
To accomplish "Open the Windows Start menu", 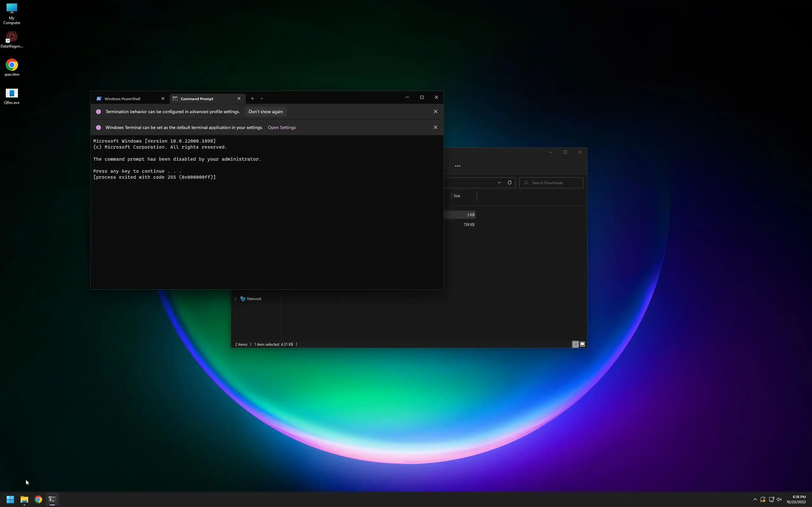I will pyautogui.click(x=10, y=499).
